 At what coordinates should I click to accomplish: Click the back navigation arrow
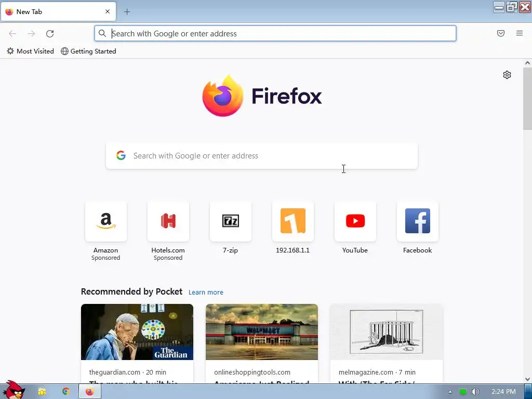coord(12,34)
